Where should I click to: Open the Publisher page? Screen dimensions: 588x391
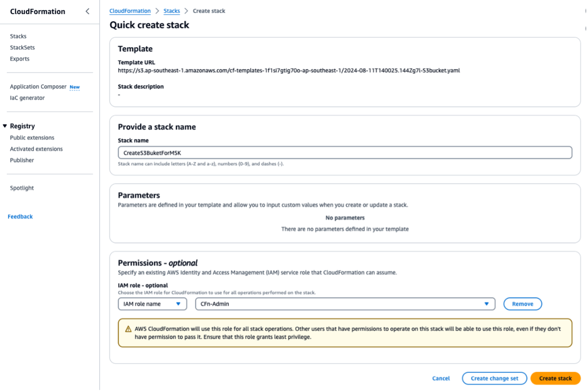pos(22,160)
